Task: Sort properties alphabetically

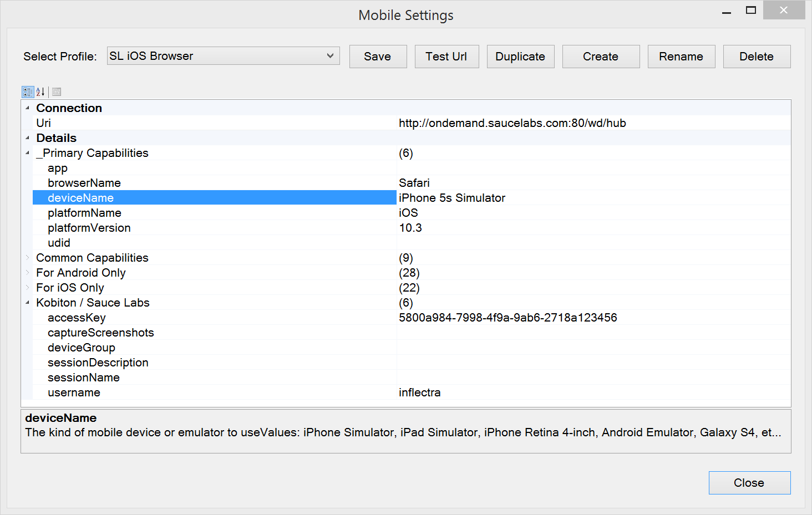Action: coord(40,92)
